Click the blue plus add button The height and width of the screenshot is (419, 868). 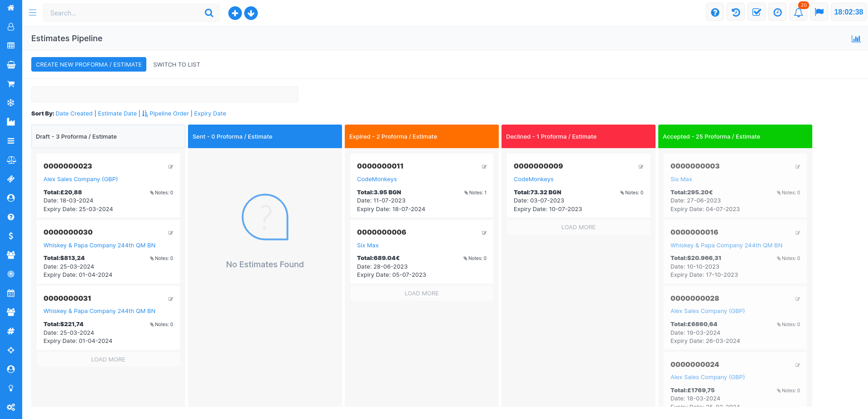click(x=235, y=13)
